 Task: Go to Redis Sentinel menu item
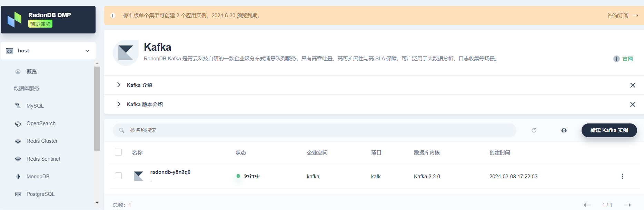point(43,159)
